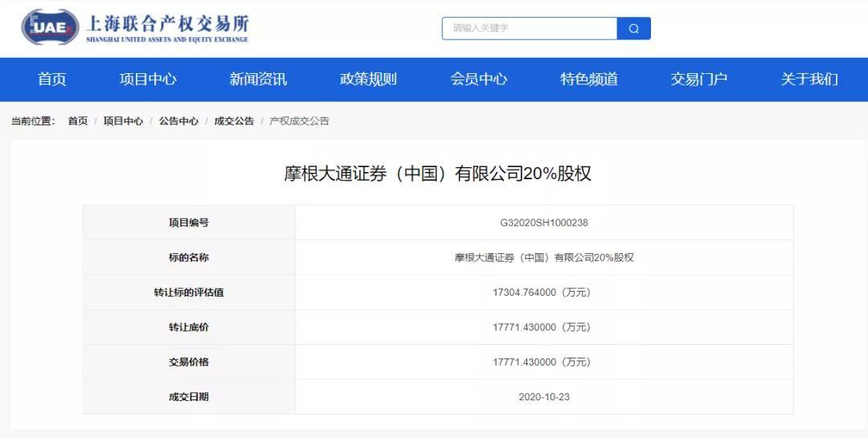The height and width of the screenshot is (438, 868).
Task: Click the magnifier search button
Action: 634,28
